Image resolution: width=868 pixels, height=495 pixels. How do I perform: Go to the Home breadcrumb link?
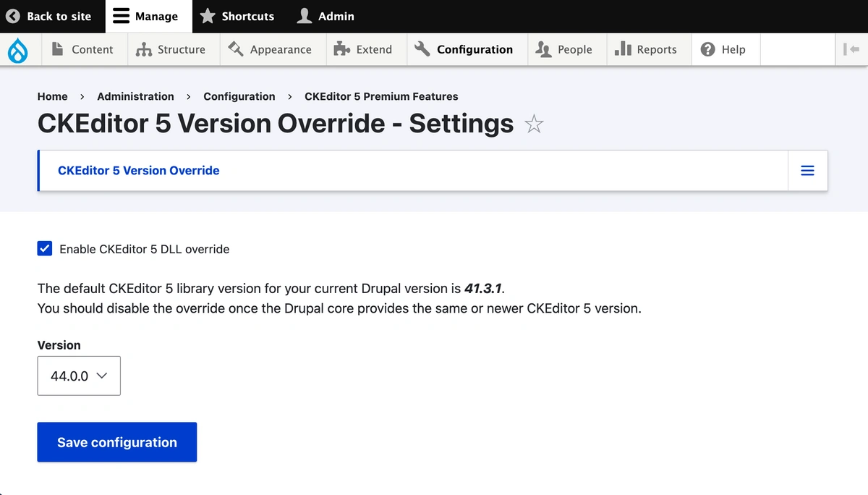(x=52, y=96)
